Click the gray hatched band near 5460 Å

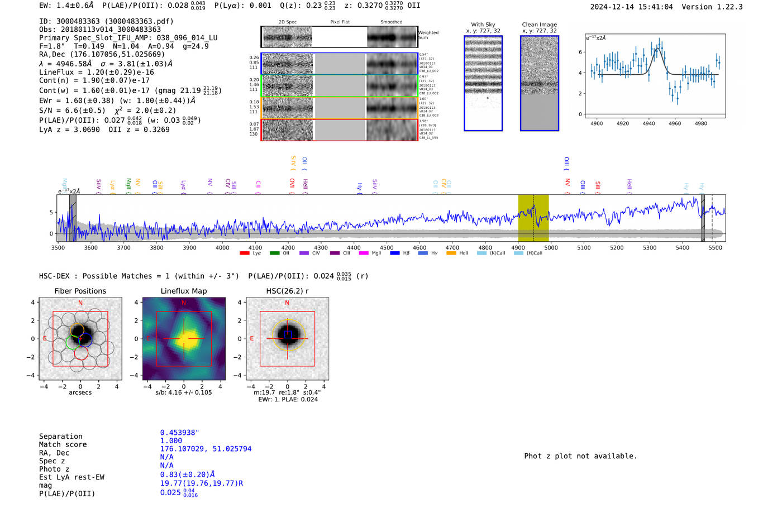pos(703,218)
